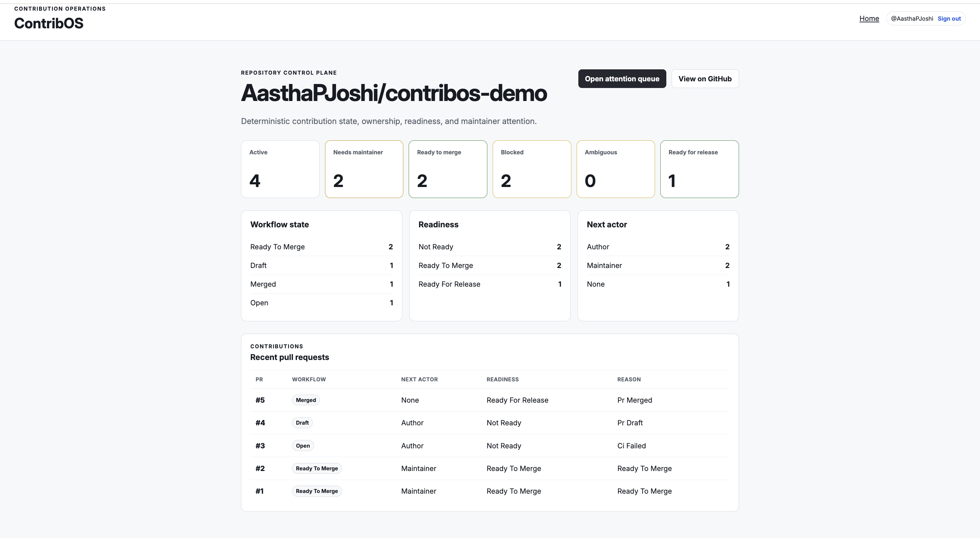Click Ready To Merge badge for #2
This screenshot has height=538, width=980.
(x=317, y=468)
